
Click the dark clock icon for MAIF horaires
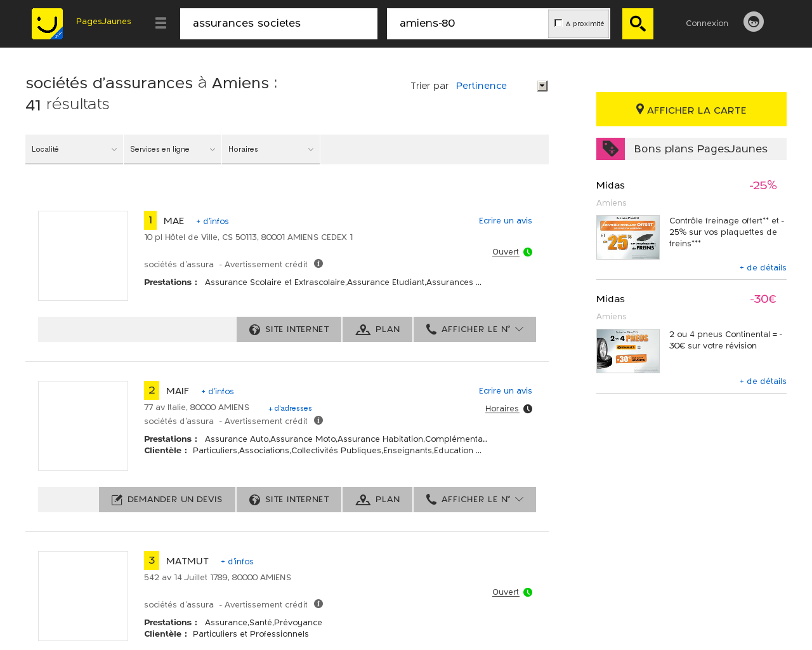528,409
